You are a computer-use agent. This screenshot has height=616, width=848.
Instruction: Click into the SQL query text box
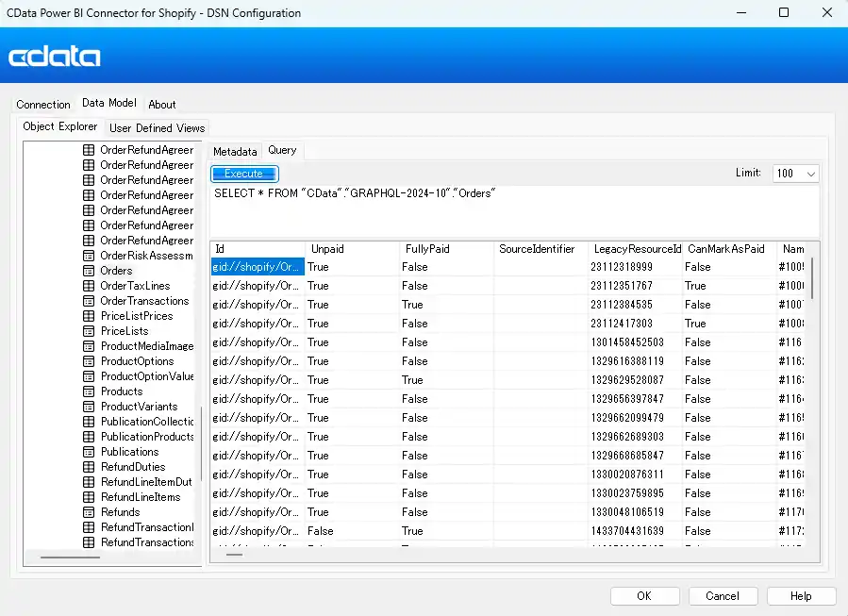click(x=514, y=212)
